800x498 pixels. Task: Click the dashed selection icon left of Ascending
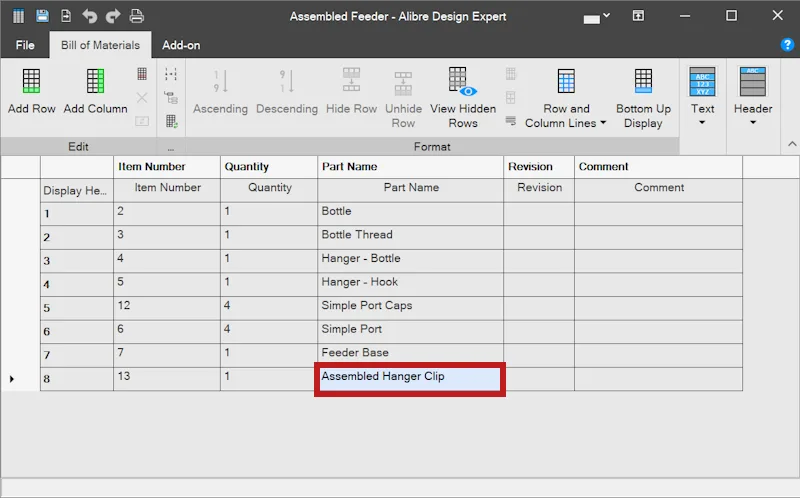pos(171,74)
